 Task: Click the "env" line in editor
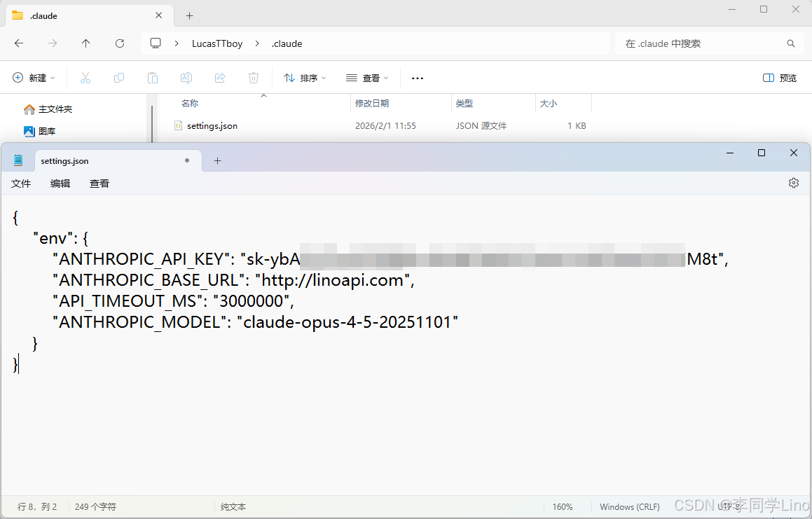[x=60, y=238]
